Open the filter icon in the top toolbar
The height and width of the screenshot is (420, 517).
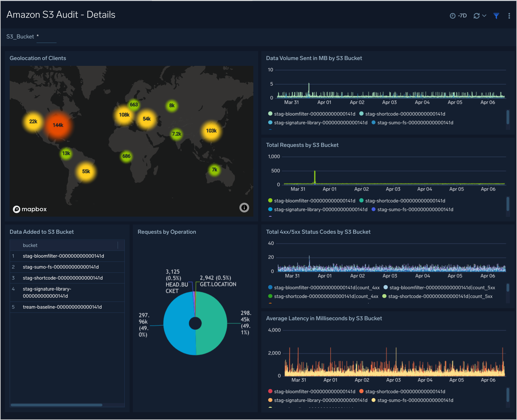496,15
